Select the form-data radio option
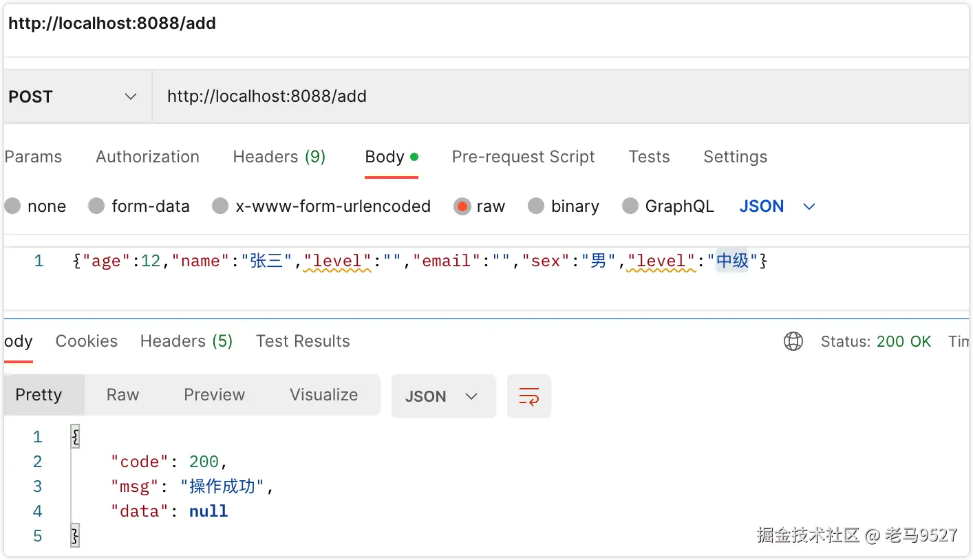Screen dimensions: 973x560 click(x=97, y=206)
